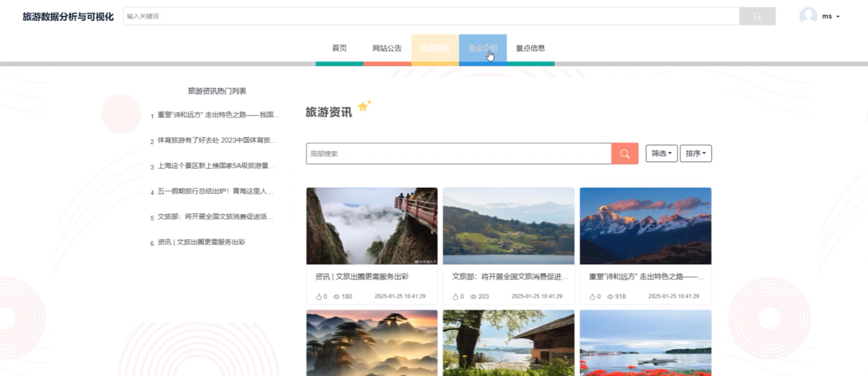Open the lake and green hills thumbnail
Viewport: 868px width, 376px height.
508,226
